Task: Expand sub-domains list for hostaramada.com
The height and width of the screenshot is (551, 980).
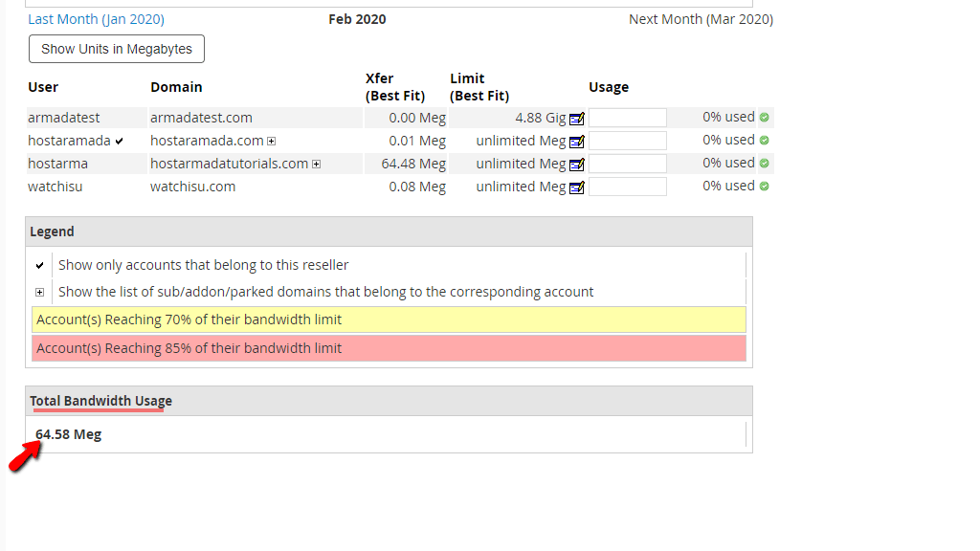Action: tap(272, 142)
